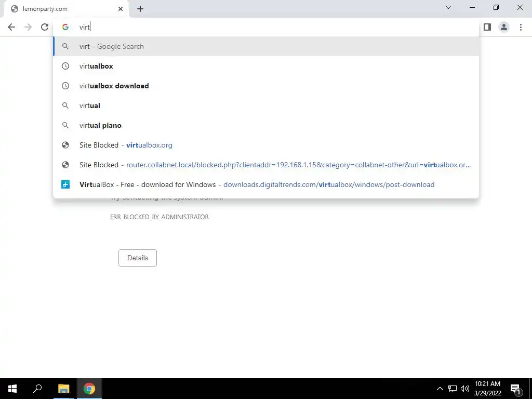Click the ERR_BLOCKED_BY_ADMINISTRATOR text

pos(159,217)
